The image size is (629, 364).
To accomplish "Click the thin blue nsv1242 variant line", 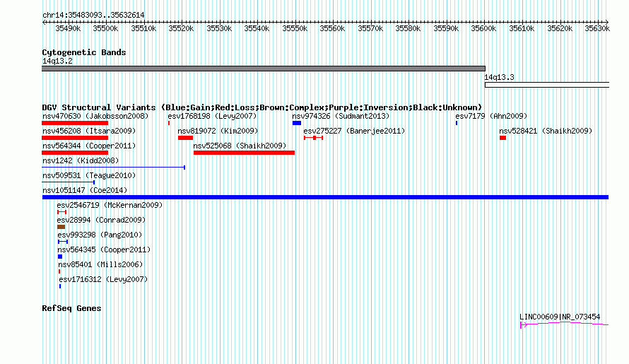I will 114,168.
